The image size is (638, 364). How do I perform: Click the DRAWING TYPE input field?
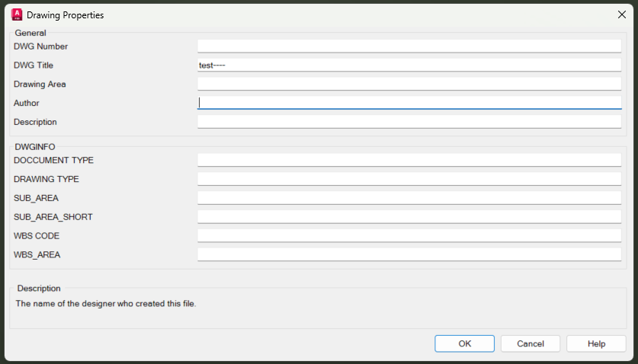(409, 179)
